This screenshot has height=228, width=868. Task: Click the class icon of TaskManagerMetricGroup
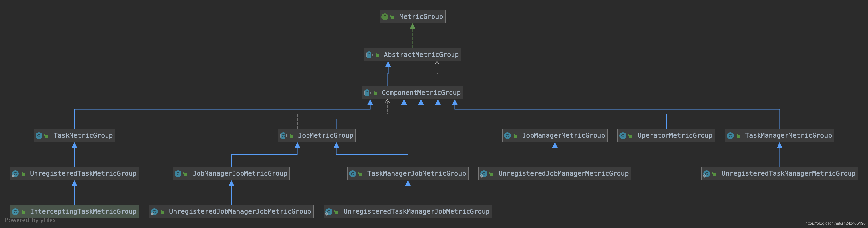point(730,135)
